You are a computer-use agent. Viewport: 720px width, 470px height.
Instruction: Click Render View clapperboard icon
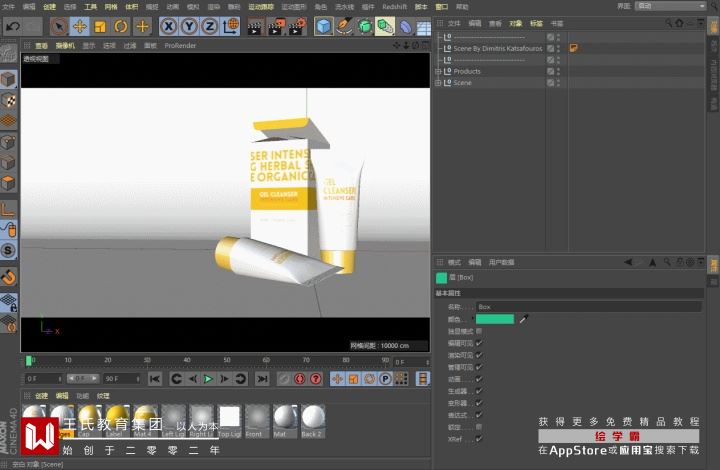pos(254,27)
